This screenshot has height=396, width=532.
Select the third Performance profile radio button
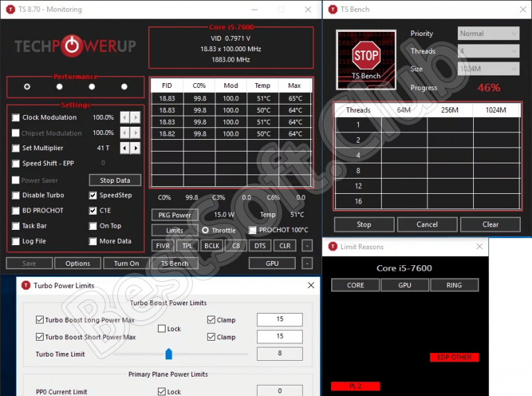click(x=91, y=87)
